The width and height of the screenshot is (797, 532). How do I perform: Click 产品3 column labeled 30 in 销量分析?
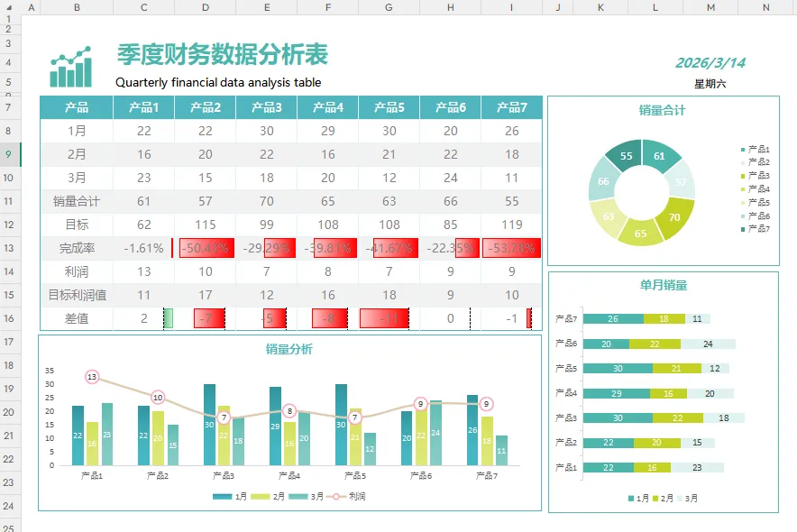click(x=209, y=425)
